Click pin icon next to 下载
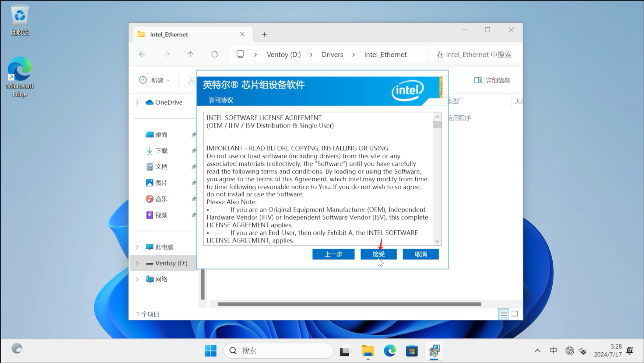Screen dimensions: 644x363 [x=194, y=151]
